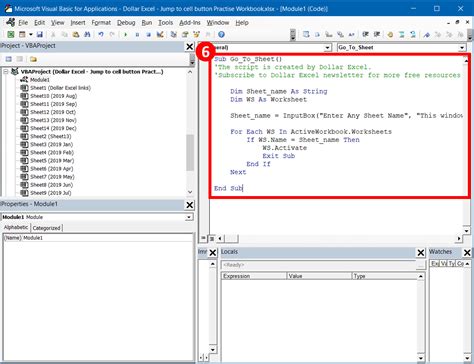Click View Code icon in Project panel

[9, 59]
